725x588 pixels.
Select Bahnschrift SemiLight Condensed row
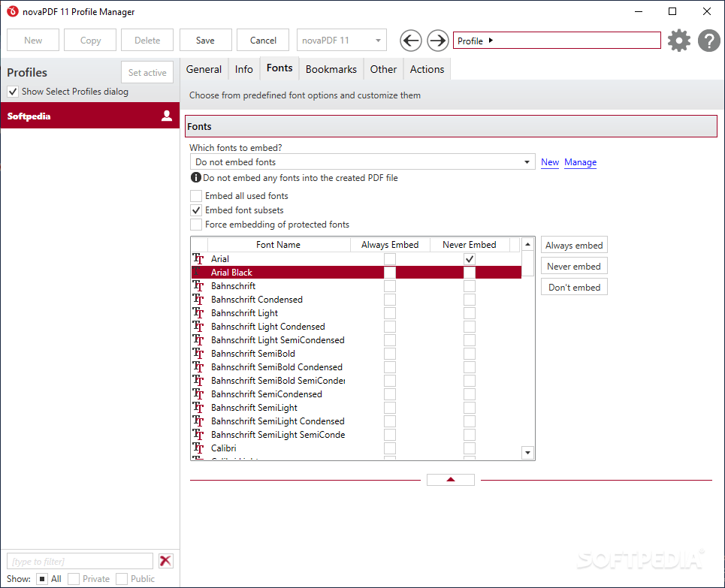356,421
